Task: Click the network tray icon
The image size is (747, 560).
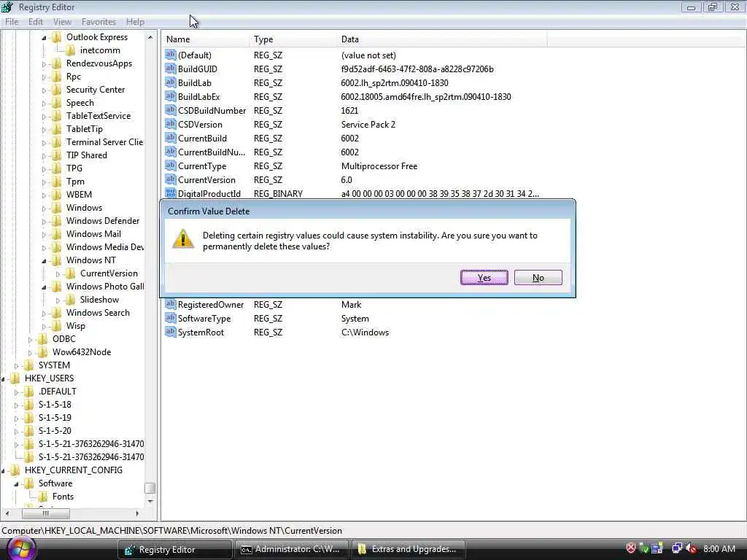Action: click(676, 548)
